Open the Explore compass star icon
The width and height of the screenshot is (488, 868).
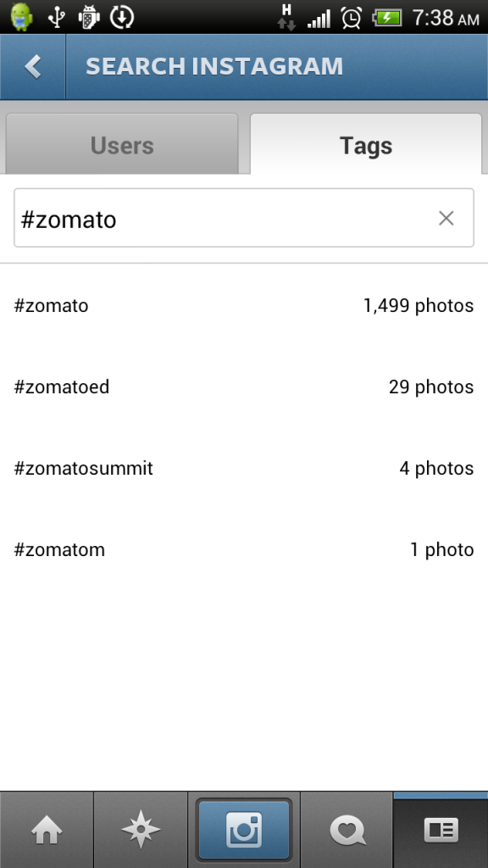click(x=141, y=831)
